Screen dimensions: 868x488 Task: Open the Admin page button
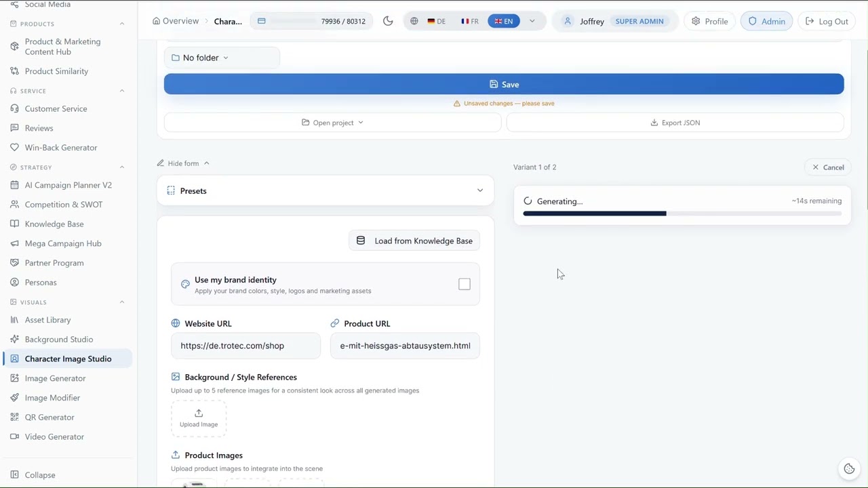pos(766,21)
